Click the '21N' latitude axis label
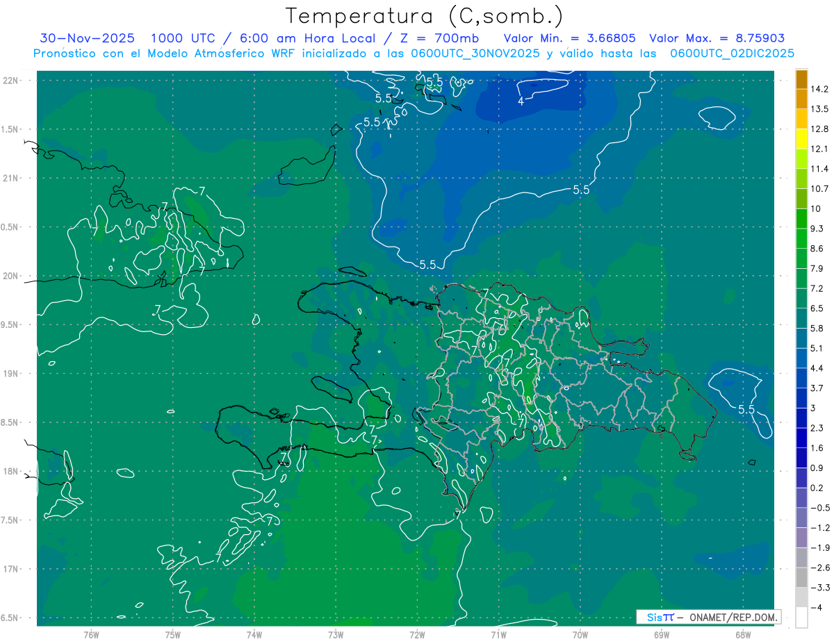The height and width of the screenshot is (644, 834). click(10, 179)
